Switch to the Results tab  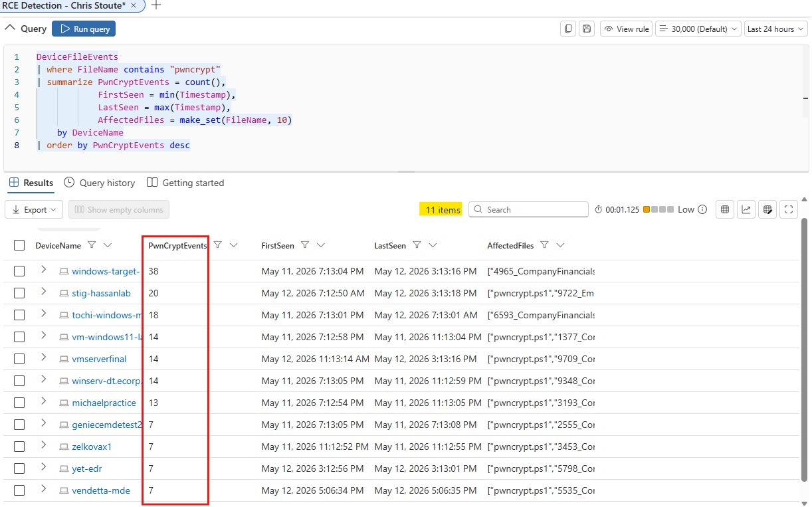click(x=31, y=183)
